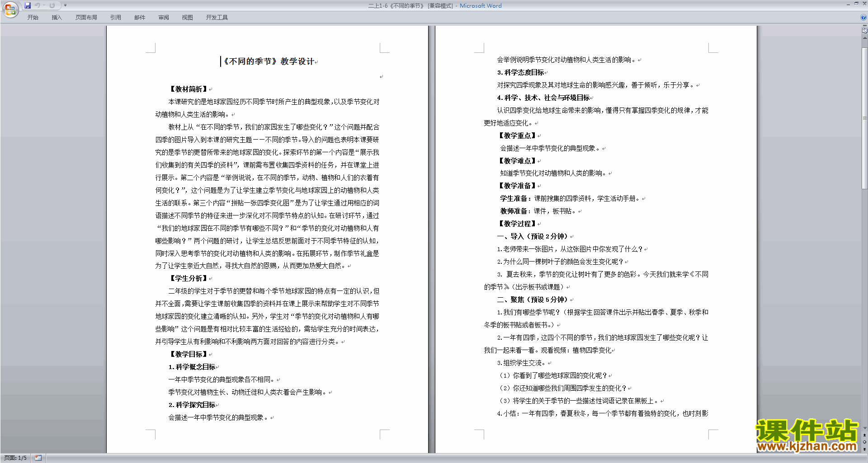Image resolution: width=868 pixels, height=463 pixels.
Task: Click the page count 页面: 1/5 indicator
Action: coord(15,458)
